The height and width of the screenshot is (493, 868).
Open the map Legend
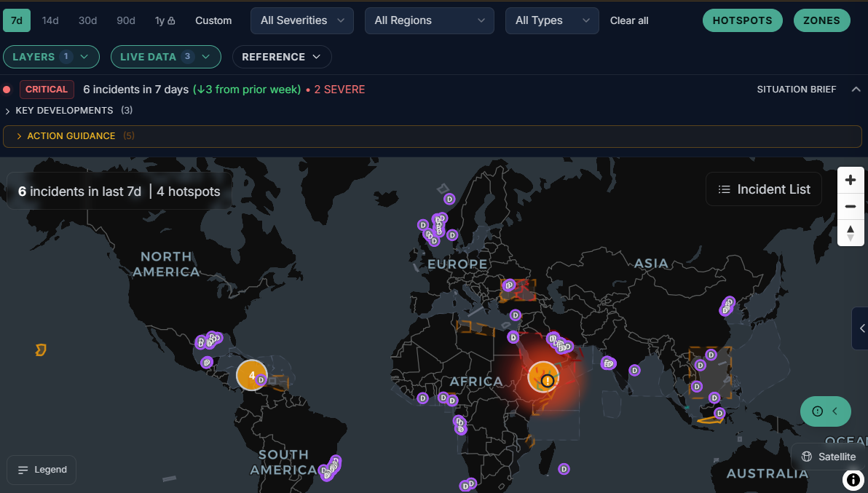pyautogui.click(x=42, y=470)
